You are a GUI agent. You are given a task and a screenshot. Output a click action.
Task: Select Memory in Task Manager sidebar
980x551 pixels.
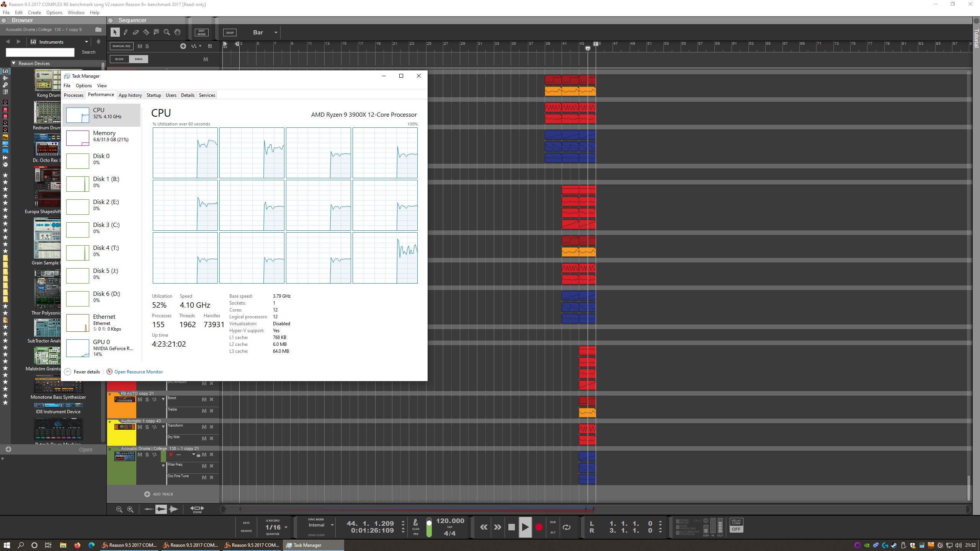point(102,138)
